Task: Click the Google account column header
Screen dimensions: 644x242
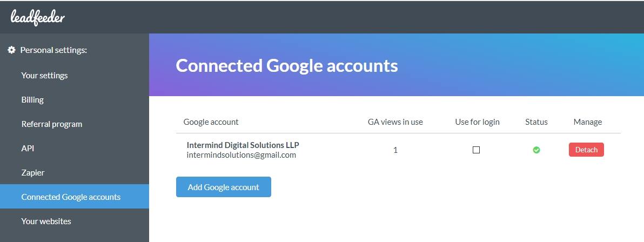Action: (211, 122)
